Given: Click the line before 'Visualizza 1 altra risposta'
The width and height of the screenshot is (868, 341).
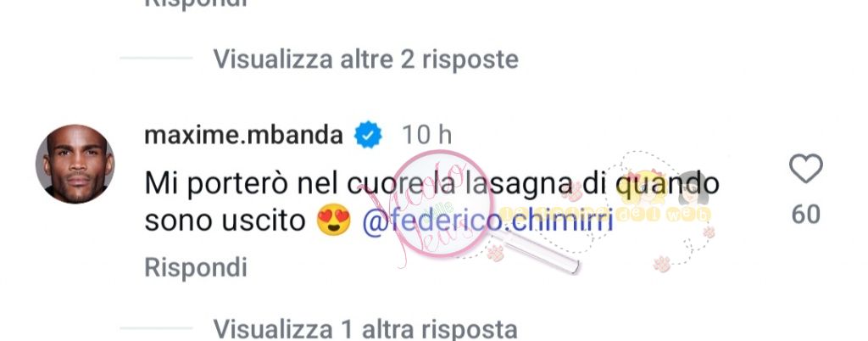Looking at the screenshot, I should 156,329.
